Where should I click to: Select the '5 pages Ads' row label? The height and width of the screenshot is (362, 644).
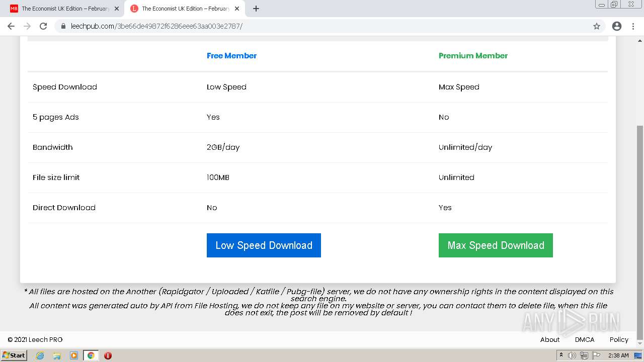(56, 117)
